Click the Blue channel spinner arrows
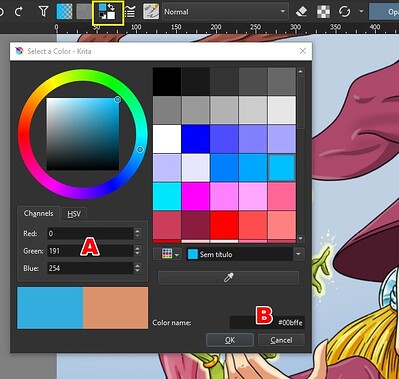This screenshot has width=399, height=379. pyautogui.click(x=137, y=268)
